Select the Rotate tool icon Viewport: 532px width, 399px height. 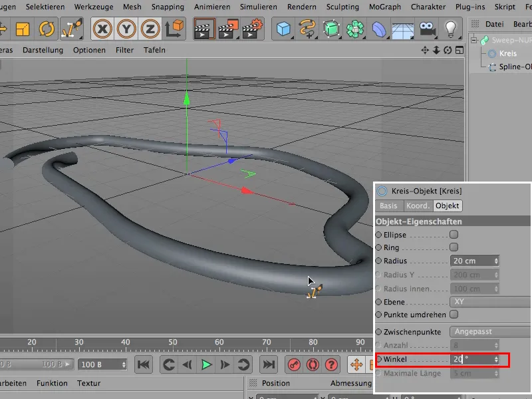(47, 29)
